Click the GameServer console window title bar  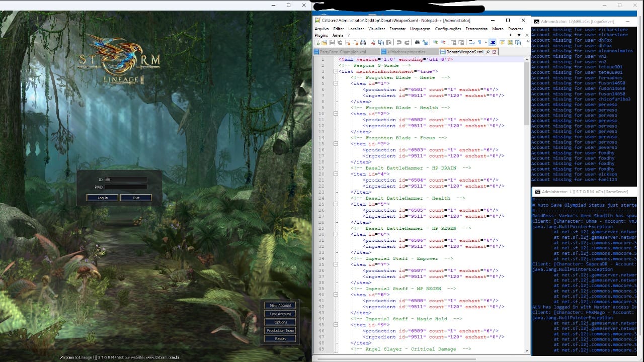click(x=584, y=192)
